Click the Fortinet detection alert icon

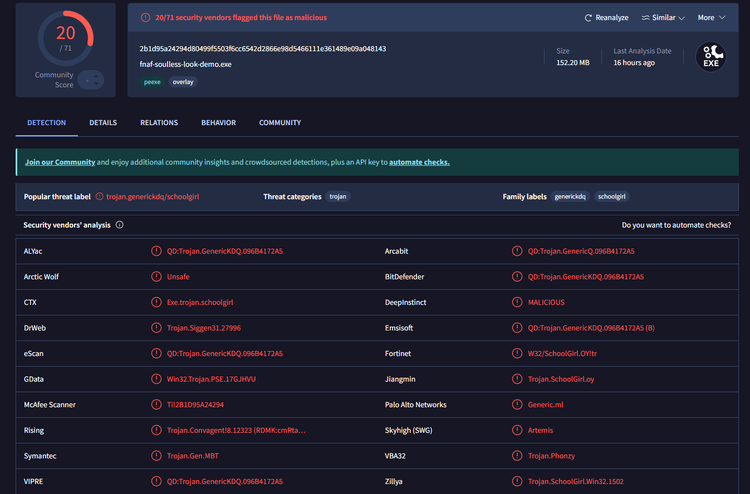(517, 353)
